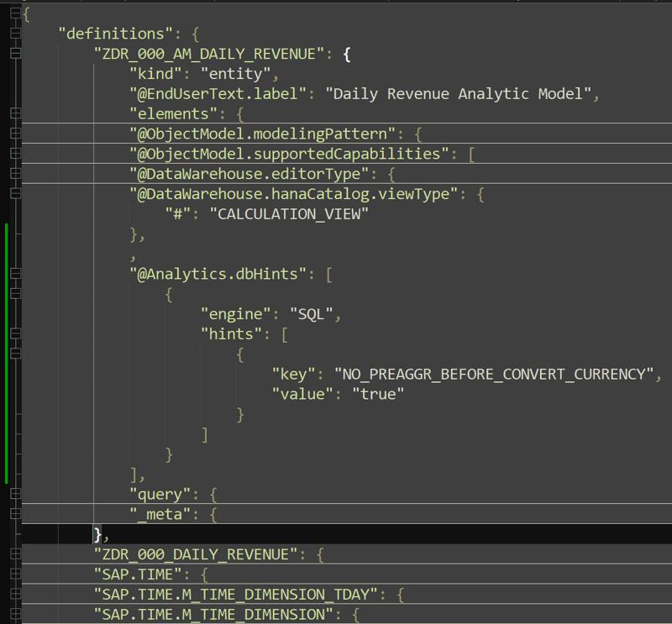Image resolution: width=672 pixels, height=624 pixels.
Task: Expand the @ObjectModel.modelingPattern fold marker
Action: click(x=15, y=134)
